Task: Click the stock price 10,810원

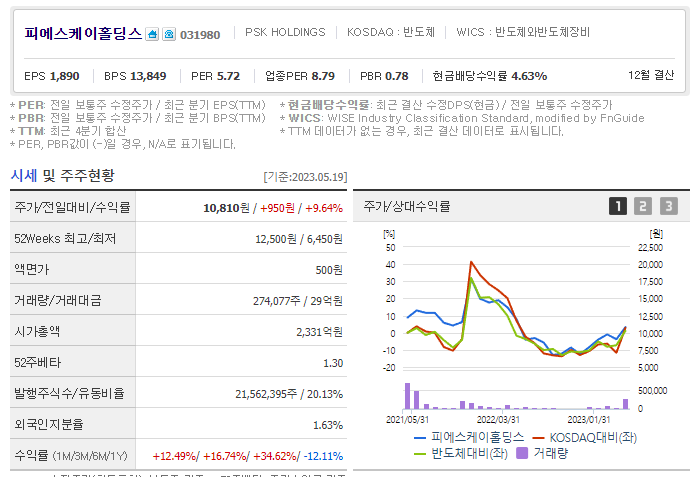Action: click(226, 208)
